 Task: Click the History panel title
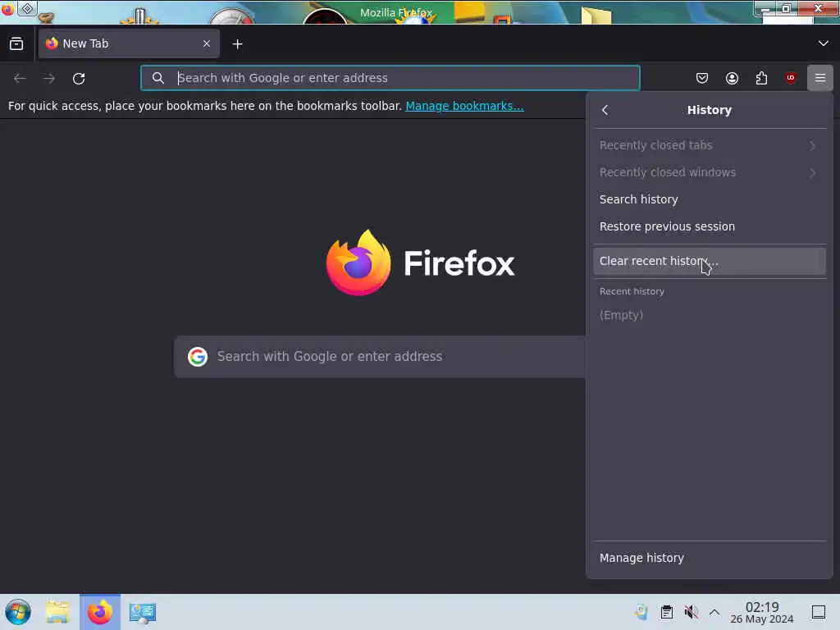point(710,110)
